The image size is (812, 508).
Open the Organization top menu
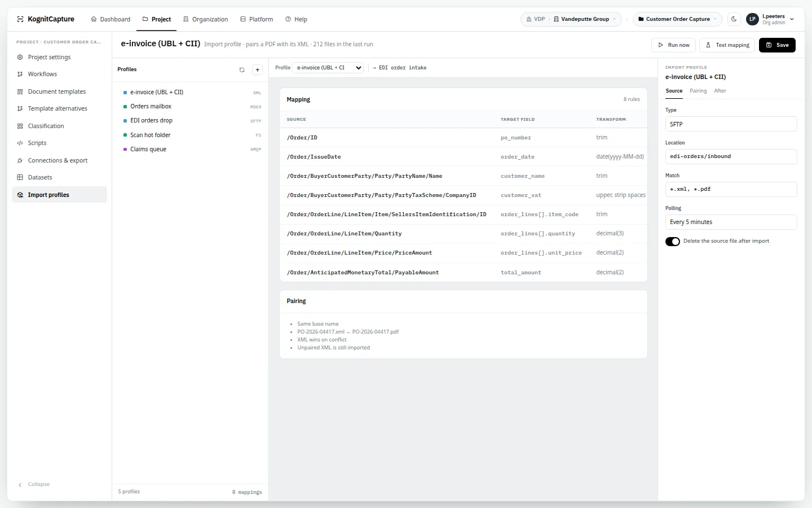205,19
